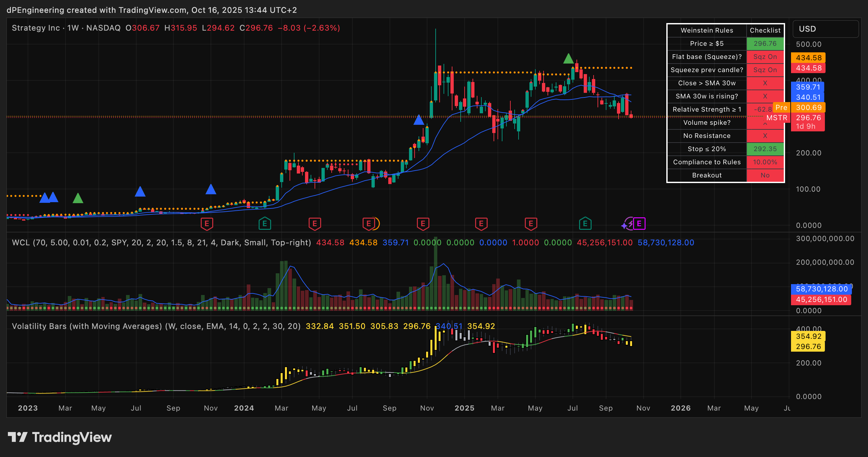This screenshot has width=868, height=457.
Task: Click the red earnings marker near May 2025
Action: 531,224
